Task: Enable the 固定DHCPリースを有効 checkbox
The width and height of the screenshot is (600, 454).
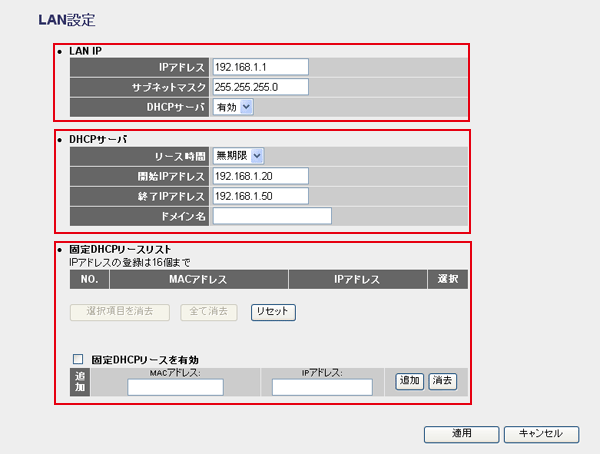Action: (x=78, y=359)
